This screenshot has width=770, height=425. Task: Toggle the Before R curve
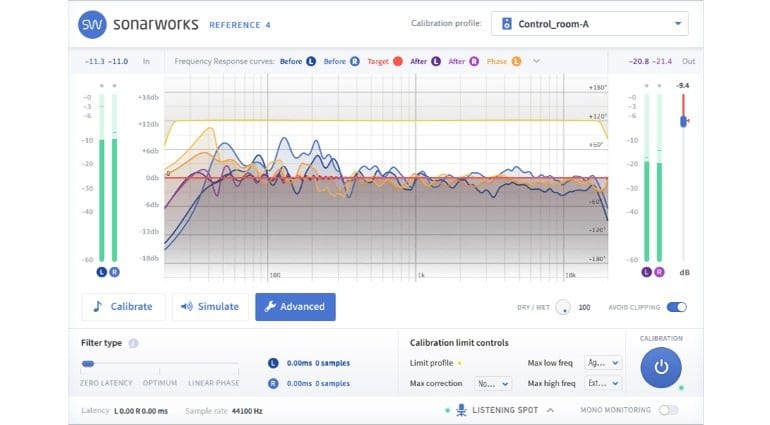(355, 61)
